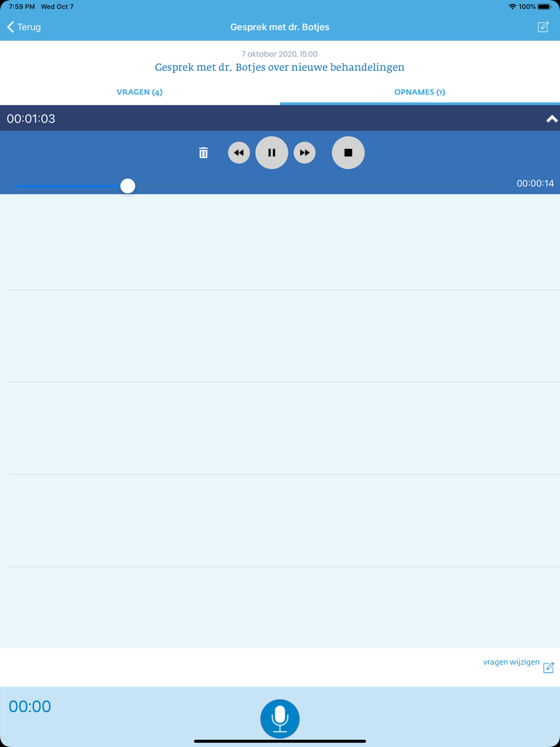Click the playback progress slider knob

click(128, 186)
